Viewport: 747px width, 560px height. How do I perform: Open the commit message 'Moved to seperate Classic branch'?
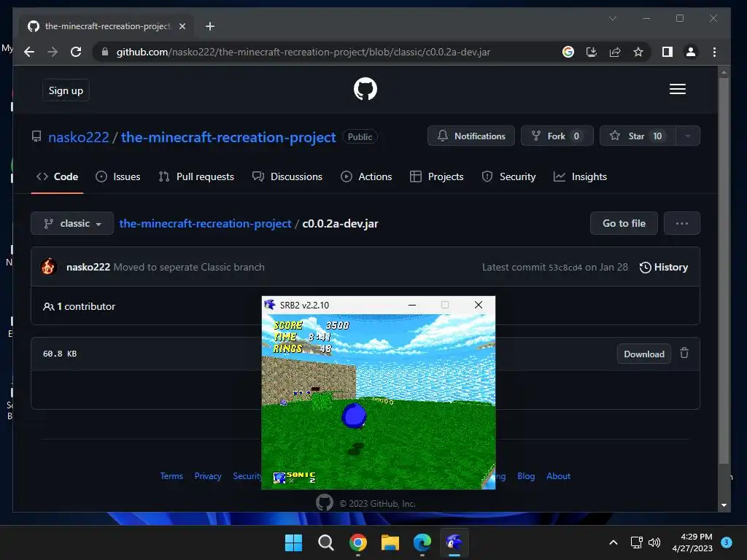189,267
